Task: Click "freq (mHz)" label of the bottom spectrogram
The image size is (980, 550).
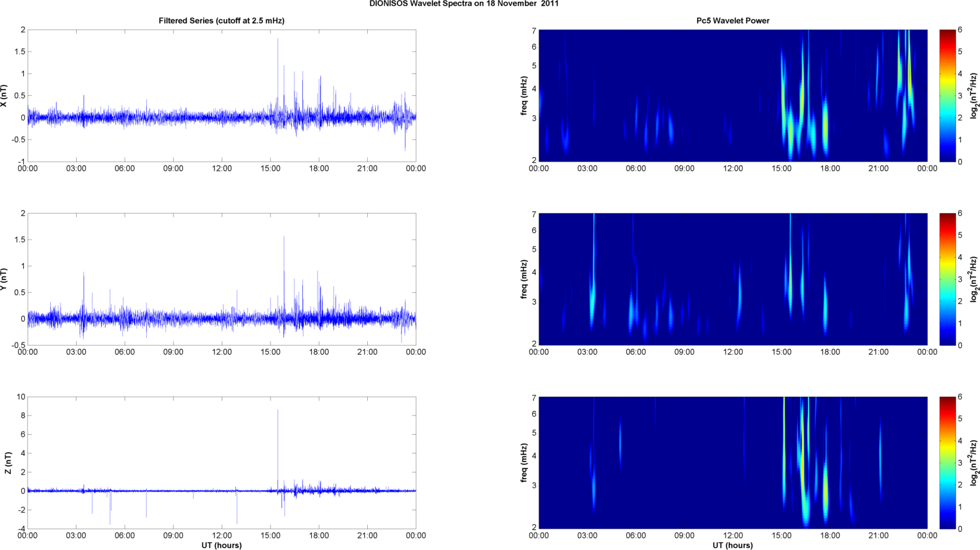Action: 524,462
